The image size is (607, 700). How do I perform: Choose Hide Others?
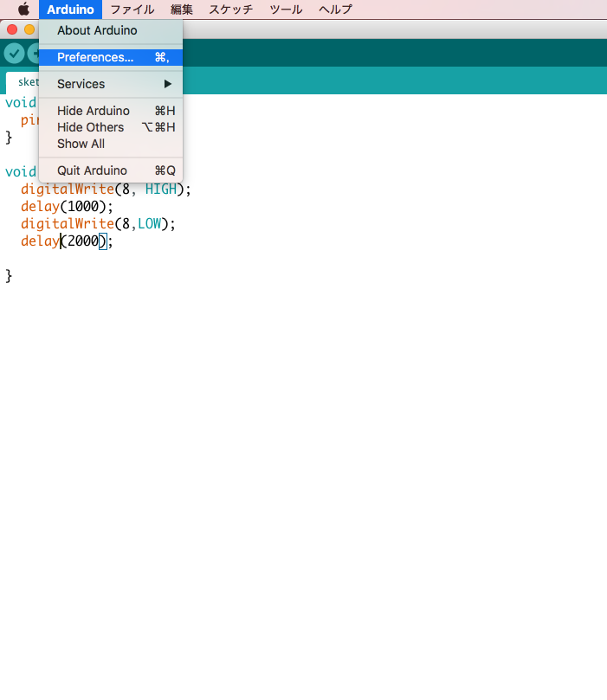(x=111, y=127)
